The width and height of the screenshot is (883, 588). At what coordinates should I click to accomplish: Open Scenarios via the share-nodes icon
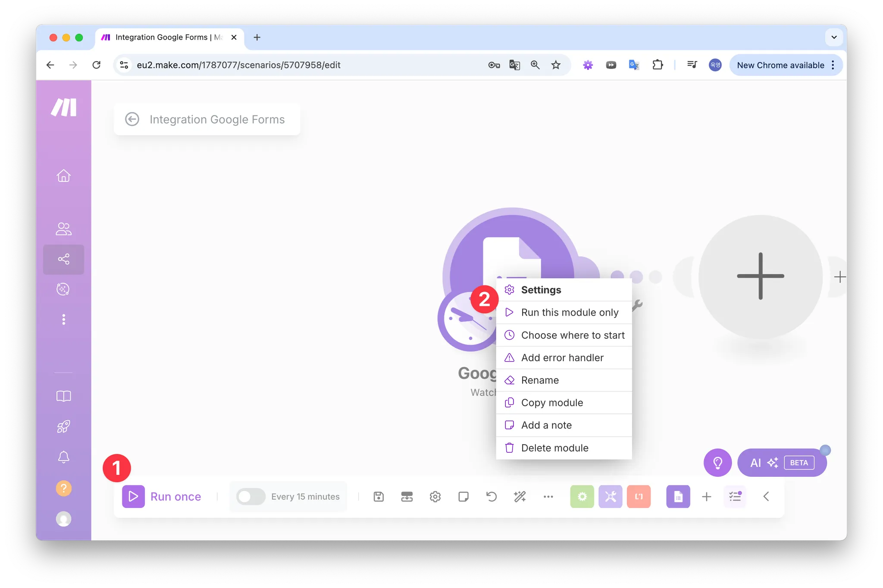[63, 259]
